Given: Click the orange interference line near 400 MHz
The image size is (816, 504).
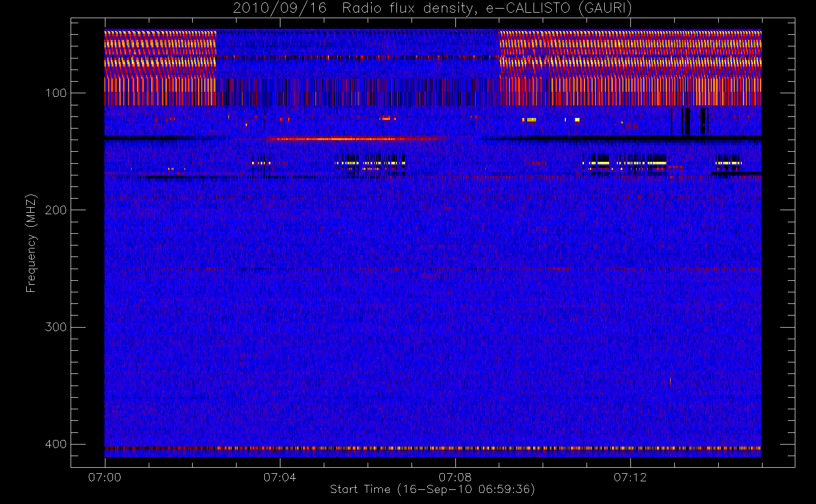Looking at the screenshot, I should click(433, 448).
